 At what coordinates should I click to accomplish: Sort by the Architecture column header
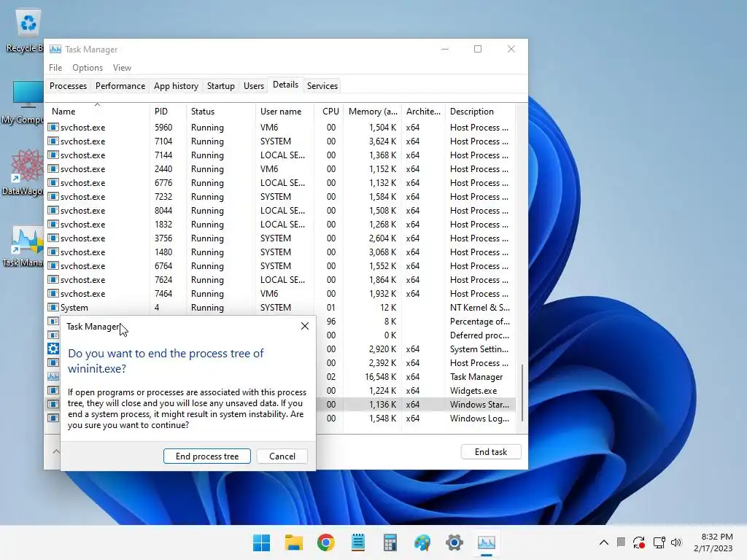coord(423,112)
